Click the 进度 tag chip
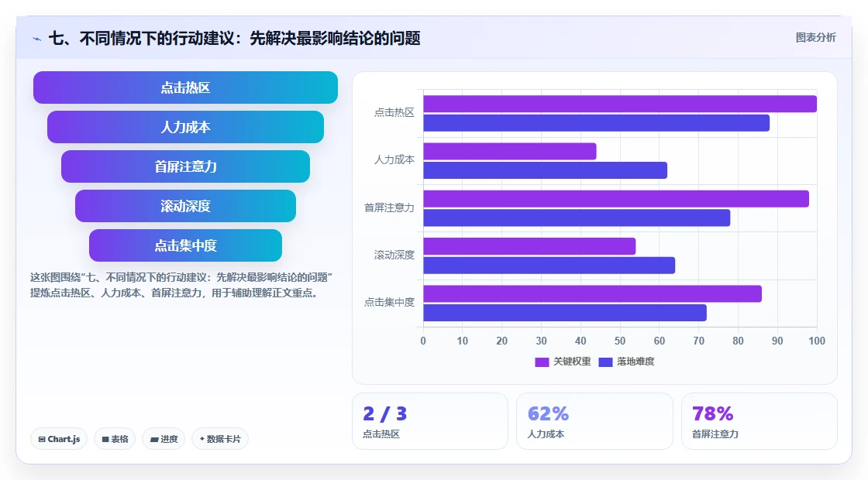 (164, 439)
